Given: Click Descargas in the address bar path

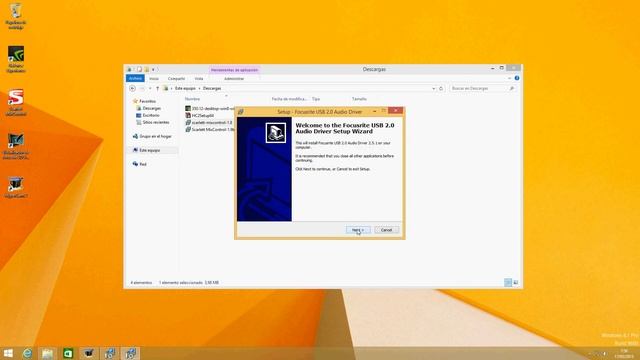Looking at the screenshot, I should (212, 88).
